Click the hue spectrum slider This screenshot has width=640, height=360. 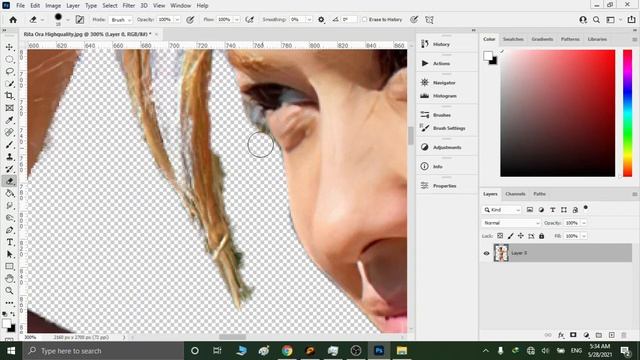coord(627,113)
